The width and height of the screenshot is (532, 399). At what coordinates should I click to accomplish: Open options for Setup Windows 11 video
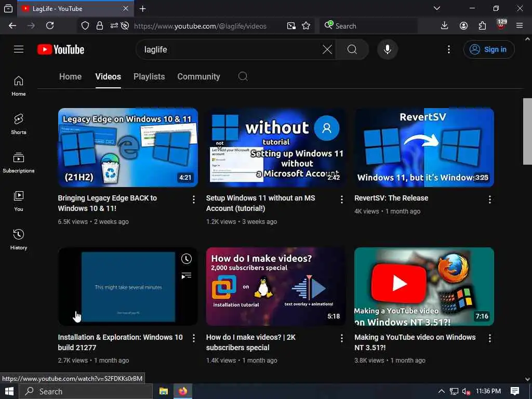point(342,199)
